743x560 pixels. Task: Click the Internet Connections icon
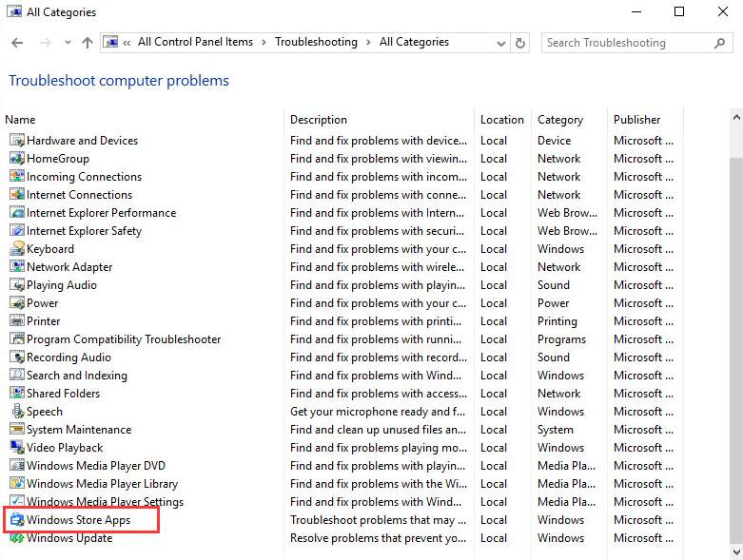coord(17,195)
